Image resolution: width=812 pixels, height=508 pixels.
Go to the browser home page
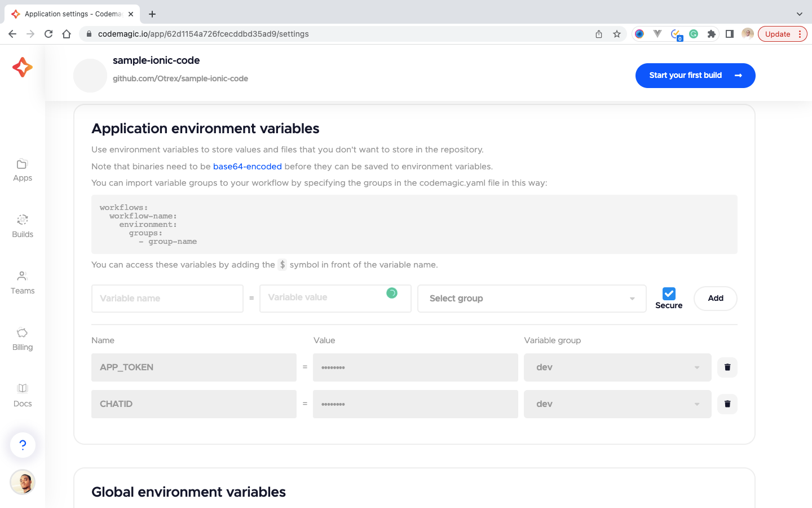(67, 34)
